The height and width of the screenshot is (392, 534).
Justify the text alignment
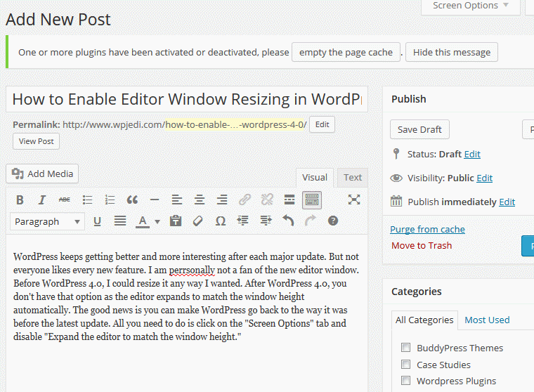click(x=120, y=221)
